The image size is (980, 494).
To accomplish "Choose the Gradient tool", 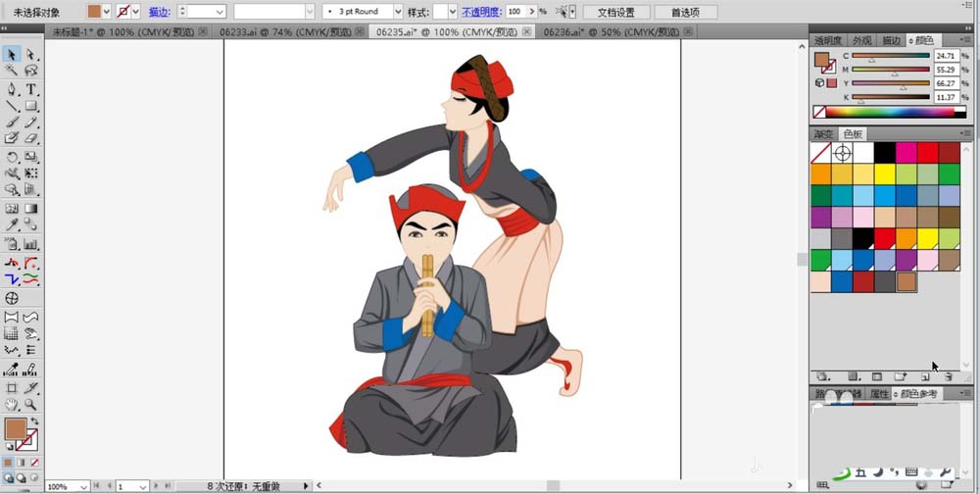I will (30, 208).
